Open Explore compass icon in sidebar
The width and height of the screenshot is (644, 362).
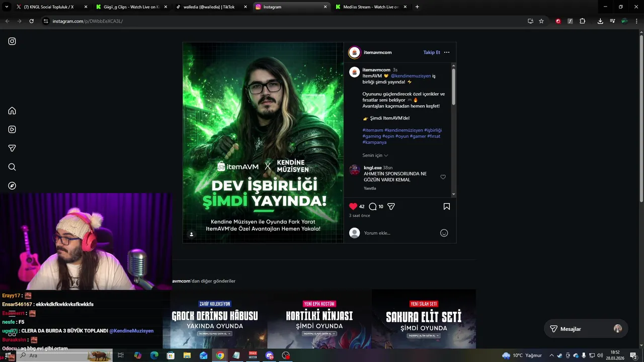12,186
